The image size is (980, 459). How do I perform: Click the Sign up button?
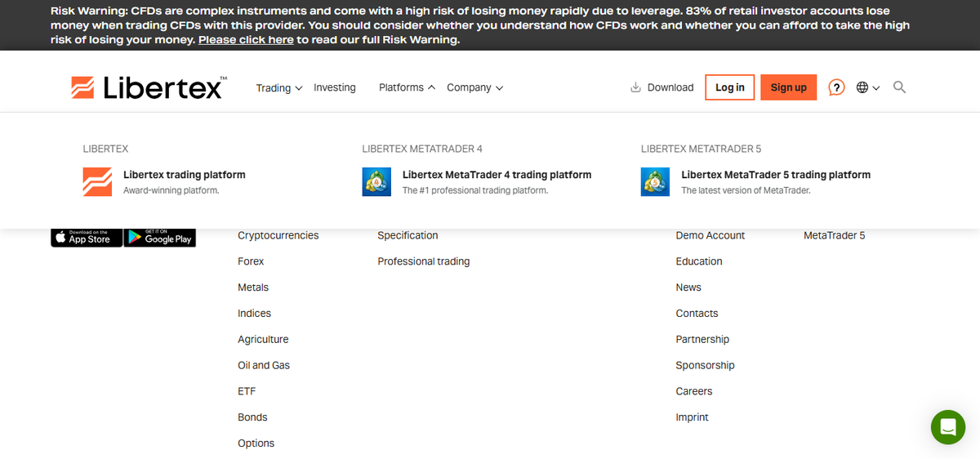click(x=788, y=87)
